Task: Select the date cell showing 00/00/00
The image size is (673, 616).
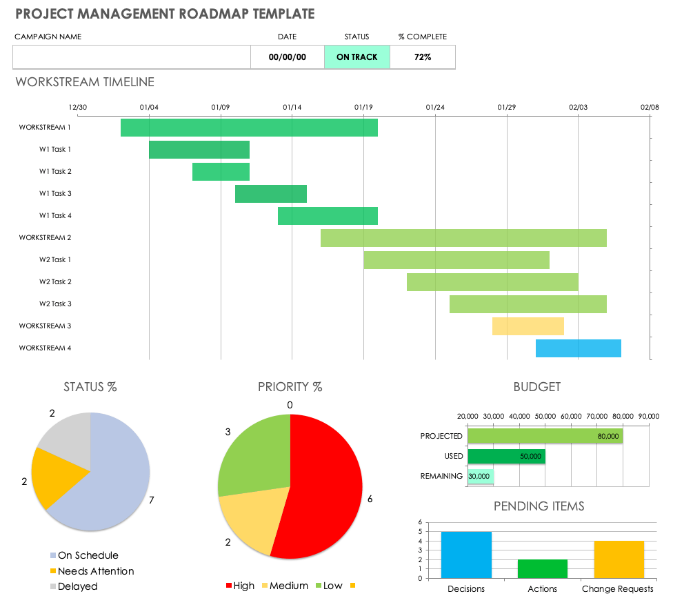Action: click(x=287, y=57)
